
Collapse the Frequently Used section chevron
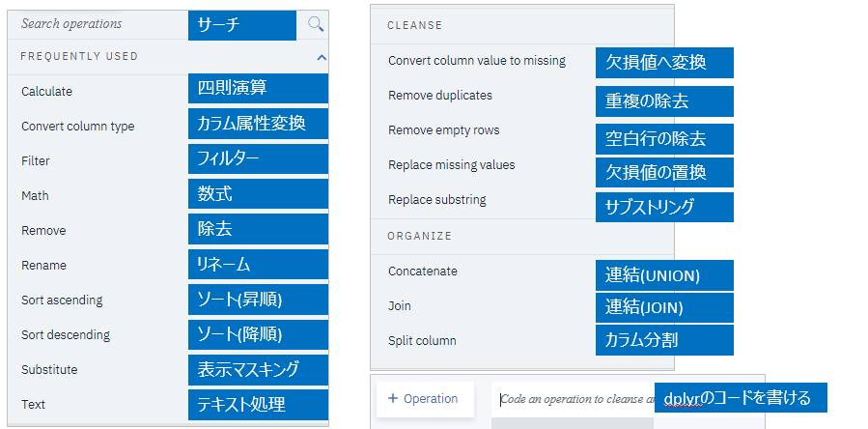click(322, 57)
